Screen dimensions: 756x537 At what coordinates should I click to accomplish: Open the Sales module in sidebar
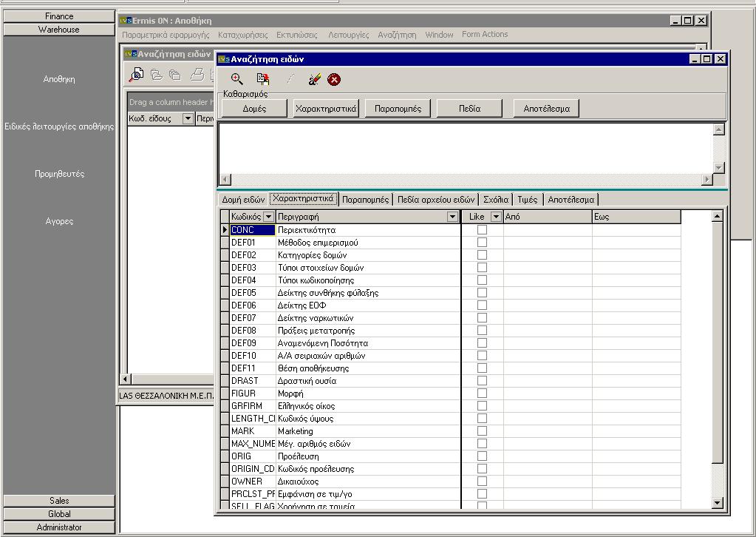(59, 501)
